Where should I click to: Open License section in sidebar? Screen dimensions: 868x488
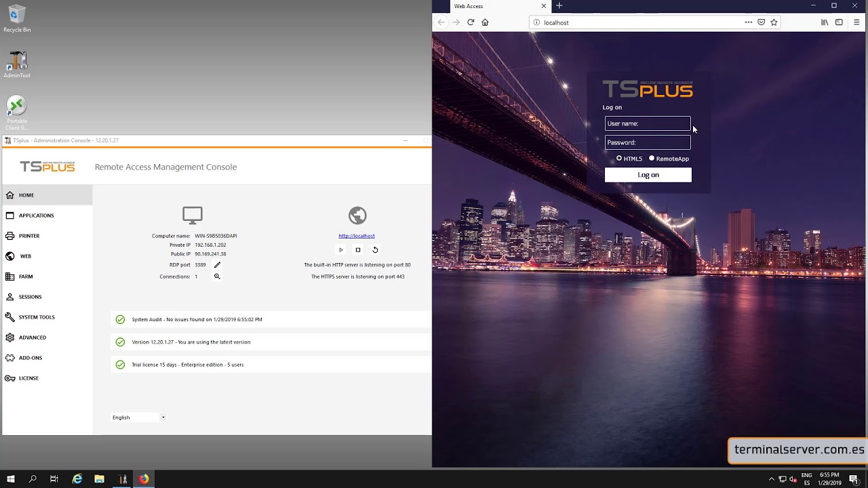47,378
